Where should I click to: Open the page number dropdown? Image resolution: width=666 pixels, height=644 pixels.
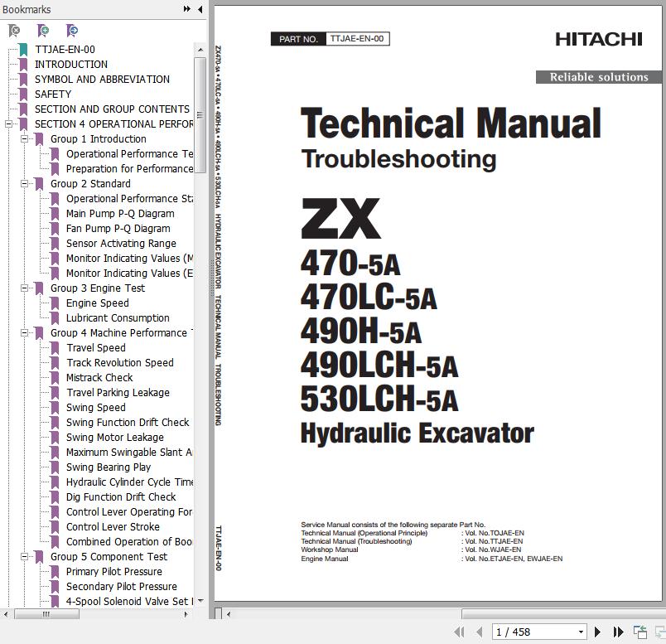point(581,632)
